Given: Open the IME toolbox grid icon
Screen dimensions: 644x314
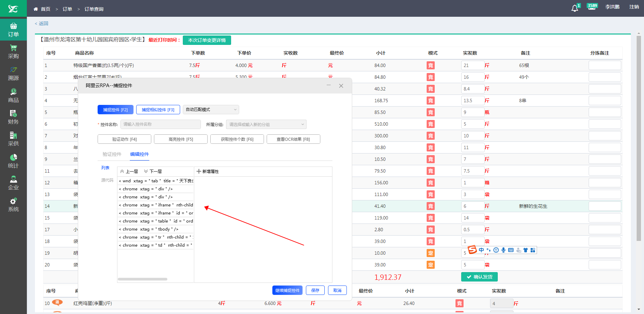Looking at the screenshot, I should pyautogui.click(x=533, y=250).
